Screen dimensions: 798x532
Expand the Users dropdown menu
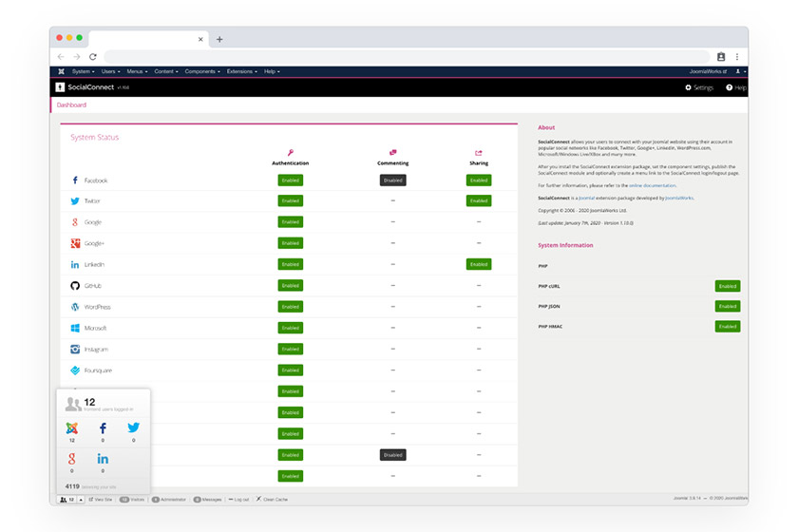pos(110,72)
